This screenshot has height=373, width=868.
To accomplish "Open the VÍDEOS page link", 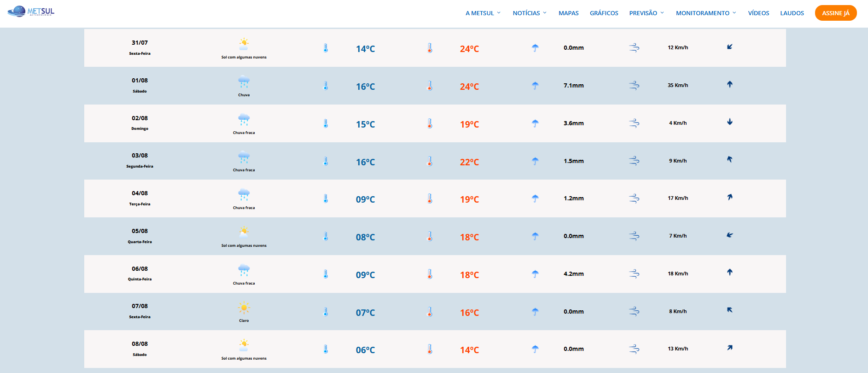I will coord(758,13).
